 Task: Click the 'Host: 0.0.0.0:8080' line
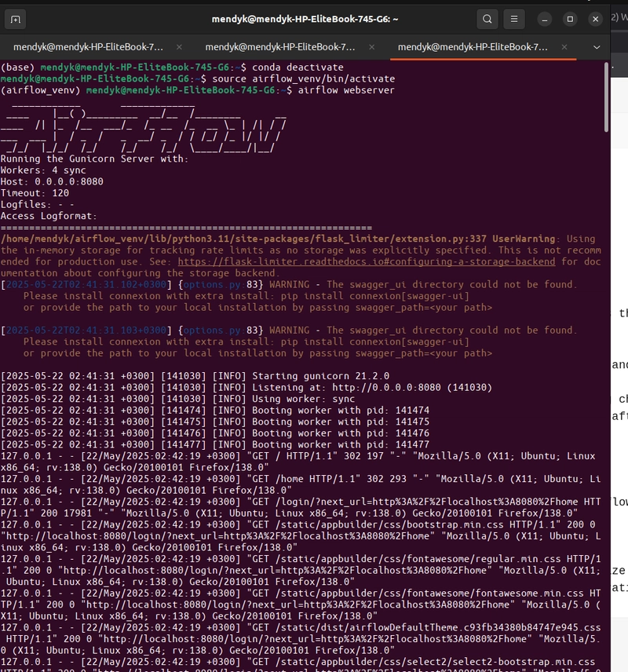tap(52, 181)
